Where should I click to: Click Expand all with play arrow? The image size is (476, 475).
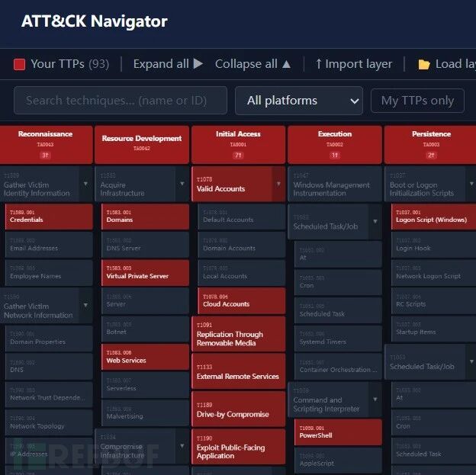(x=168, y=64)
